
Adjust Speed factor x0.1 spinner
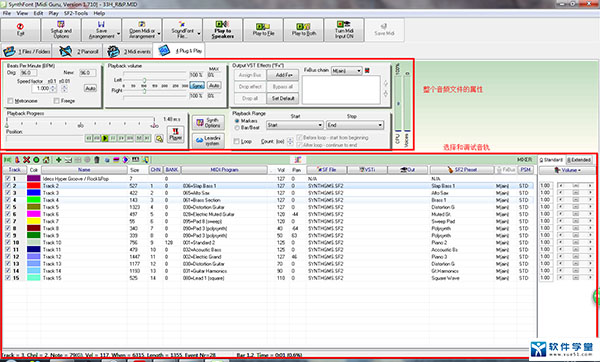(53, 88)
